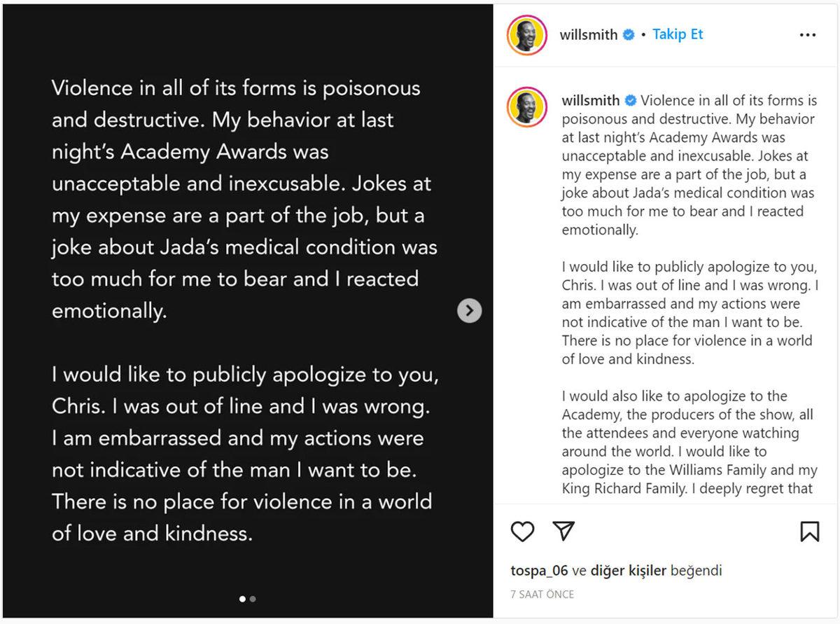Click the 7 SAAT ÖNCE timestamp
The image size is (840, 624).
[x=542, y=594]
